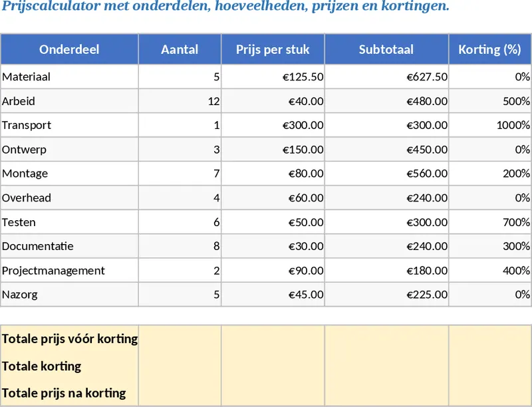Click the Transport price cell €300.00
Viewport: 532px width, 407px height.
tap(273, 125)
